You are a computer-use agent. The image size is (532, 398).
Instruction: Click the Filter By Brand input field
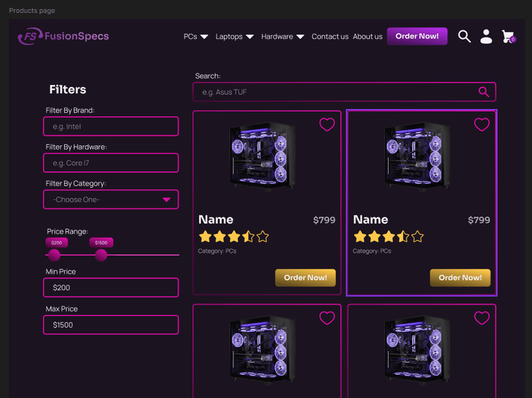111,126
